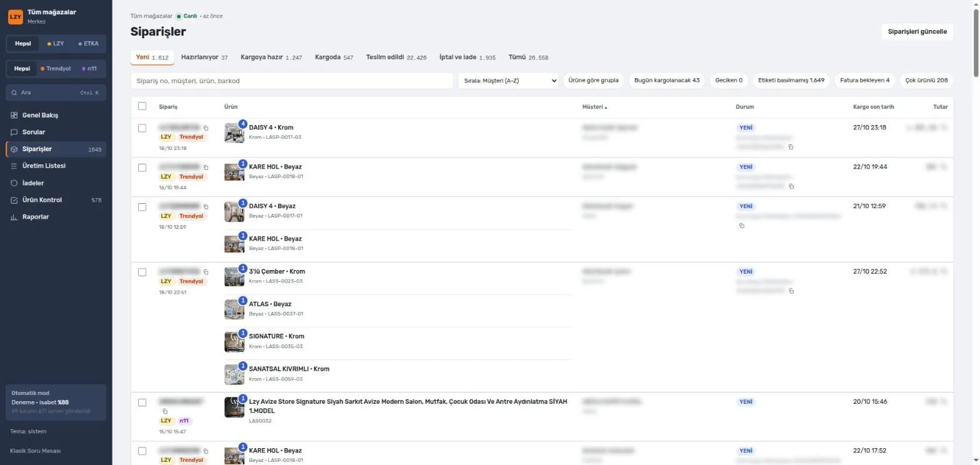The height and width of the screenshot is (465, 980).
Task: Click the order search input field
Action: [292, 81]
